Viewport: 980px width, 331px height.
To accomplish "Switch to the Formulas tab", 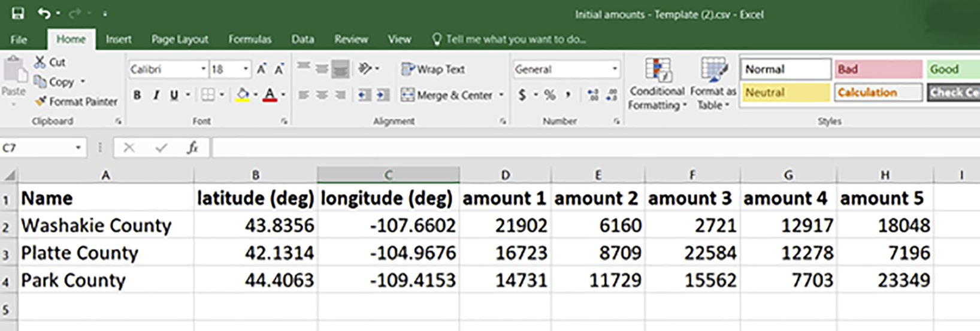I will (x=250, y=40).
